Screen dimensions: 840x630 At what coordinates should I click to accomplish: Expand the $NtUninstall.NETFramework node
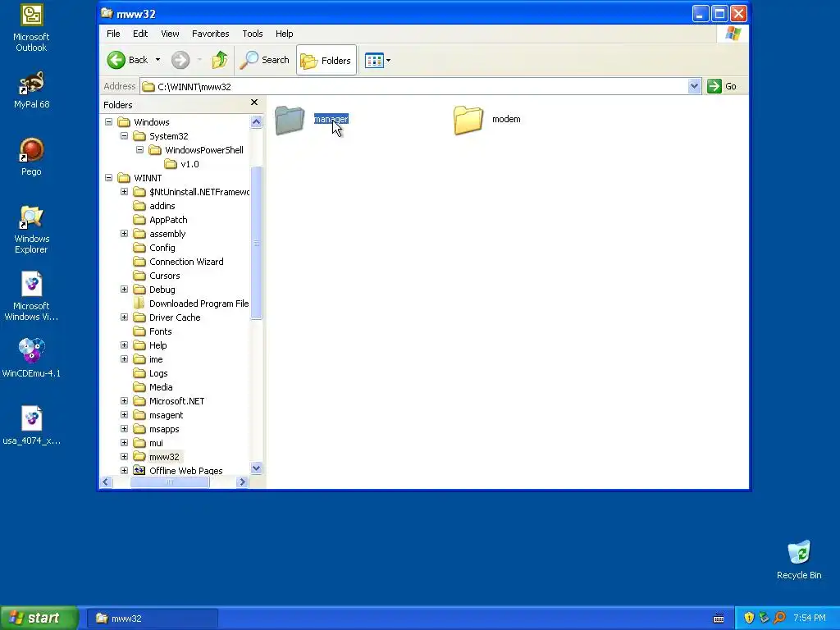click(125, 192)
